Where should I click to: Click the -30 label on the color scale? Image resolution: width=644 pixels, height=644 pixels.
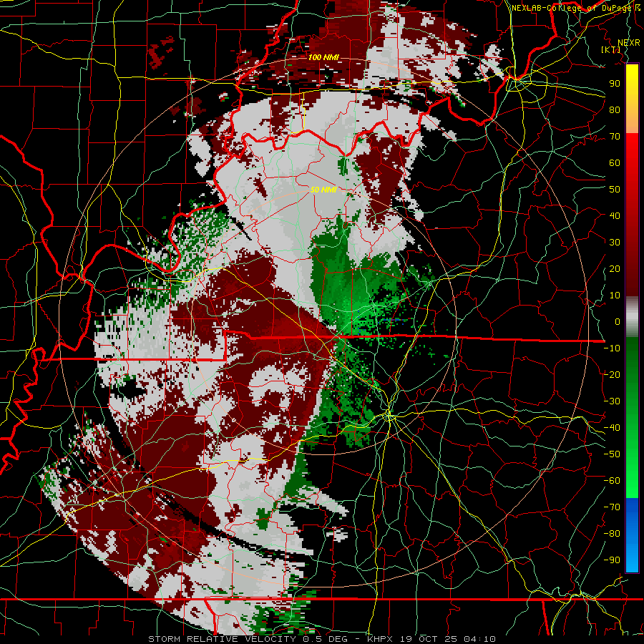point(612,401)
